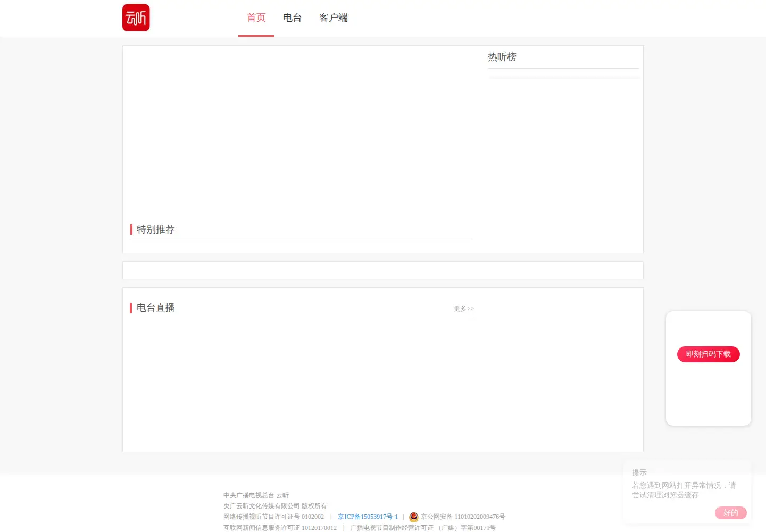Switch to the 电台 tab
The width and height of the screenshot is (766, 532).
tap(293, 18)
